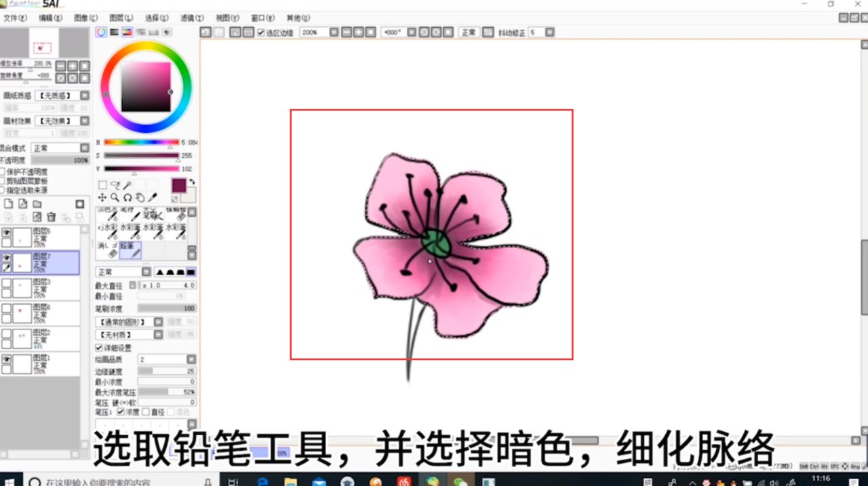Open the 图像 menu
Viewport: 868px width, 486px height.
[x=85, y=18]
